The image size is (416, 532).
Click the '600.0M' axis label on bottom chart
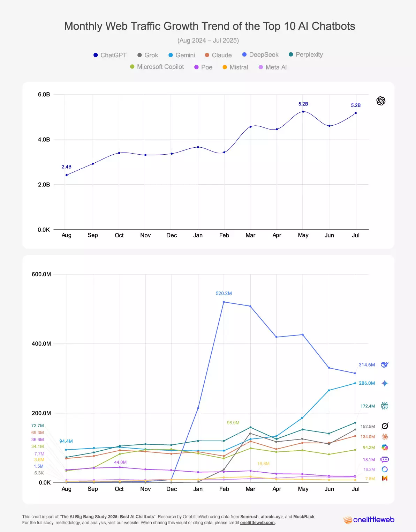(41, 274)
